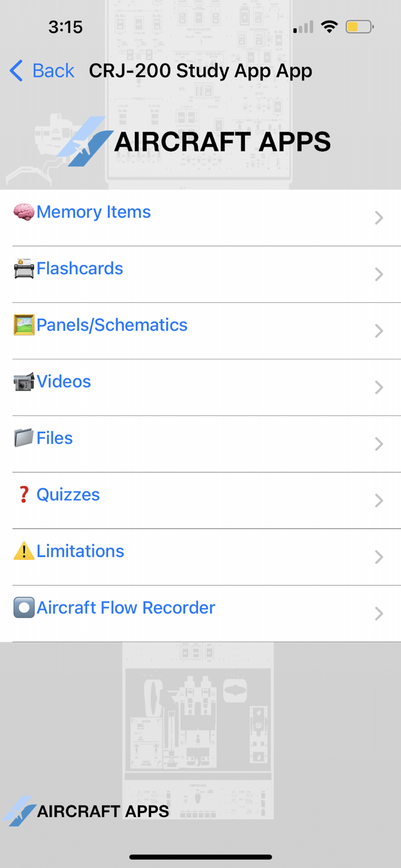Tap the brain icon beside Memory Items
The width and height of the screenshot is (401, 868).
[23, 212]
